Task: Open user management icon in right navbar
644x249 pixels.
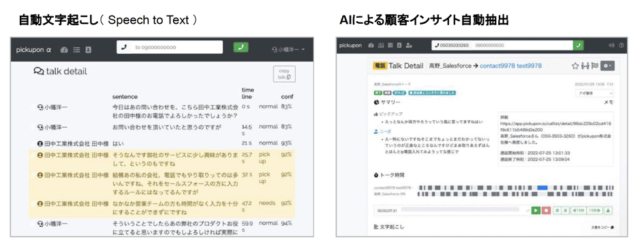Action: [x=409, y=46]
